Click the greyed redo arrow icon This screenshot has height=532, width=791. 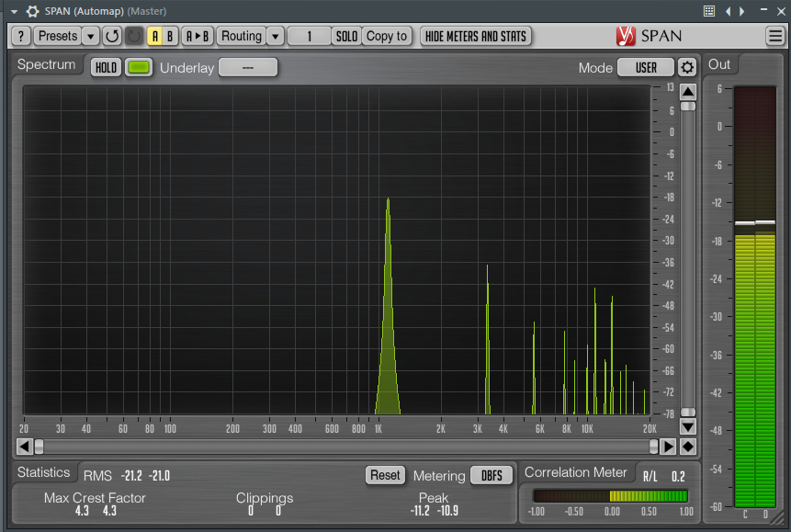point(134,37)
